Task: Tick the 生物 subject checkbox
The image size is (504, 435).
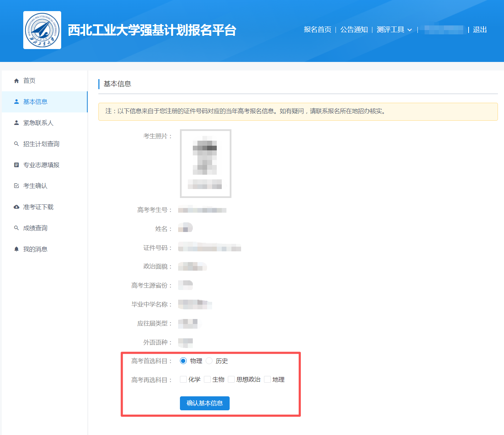Action: 207,380
